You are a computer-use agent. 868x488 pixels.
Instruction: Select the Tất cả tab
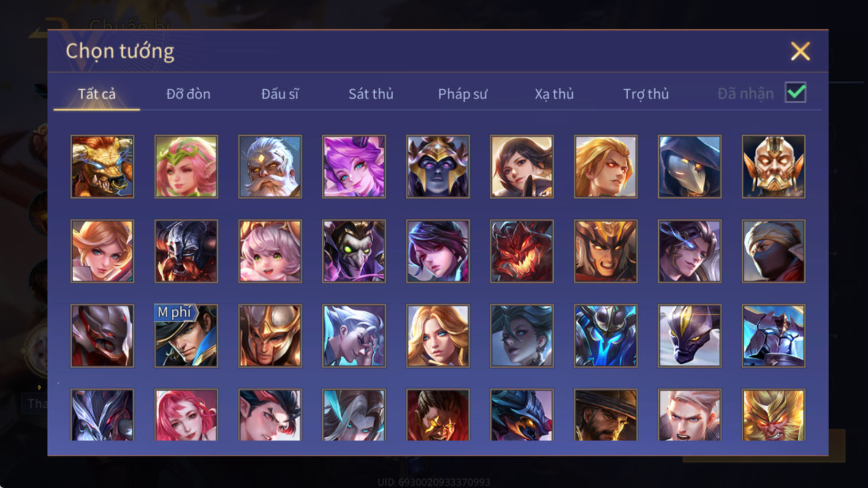[x=97, y=94]
